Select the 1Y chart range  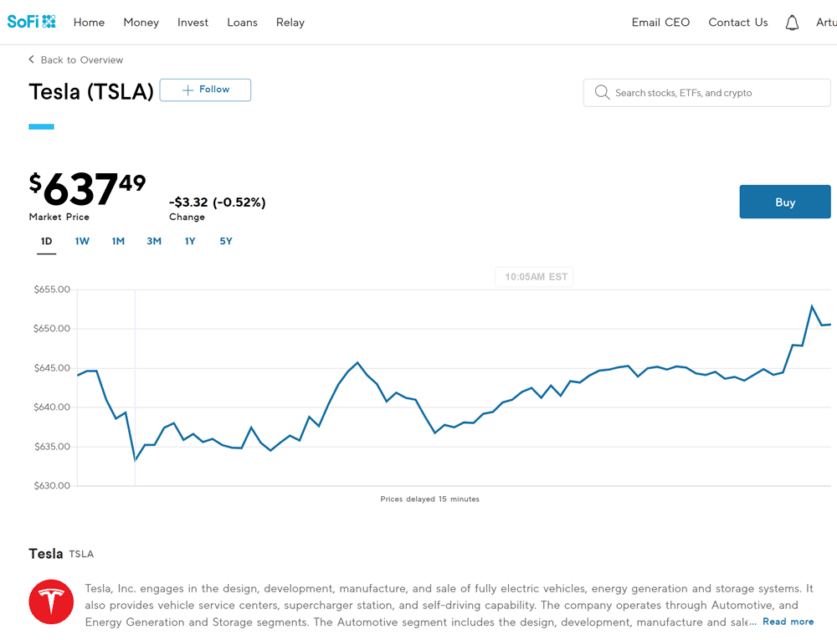190,241
